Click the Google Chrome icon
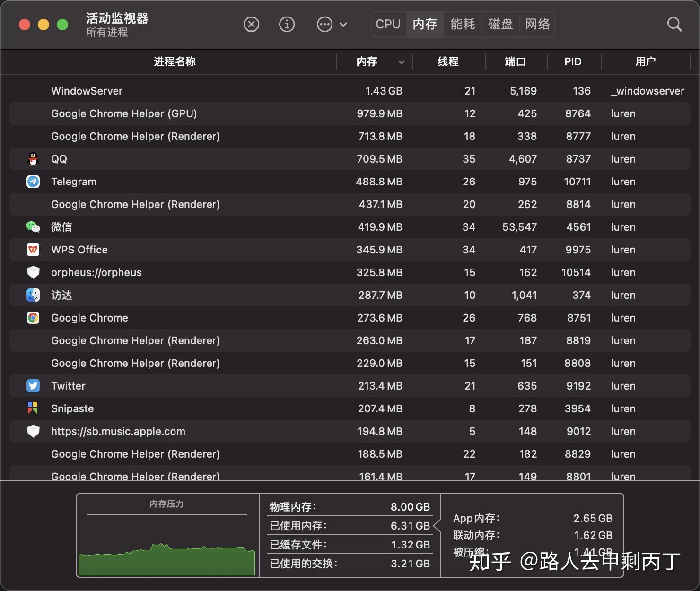700x591 pixels. (33, 318)
